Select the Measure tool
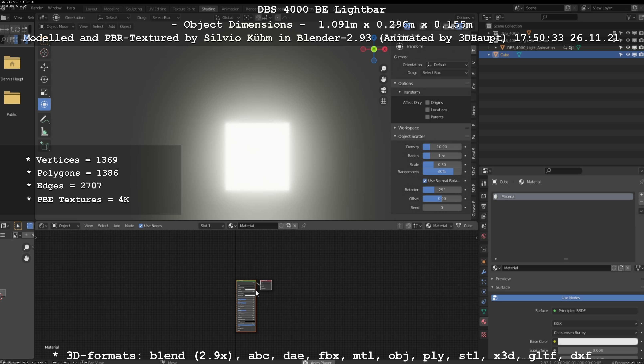This screenshot has height=364, width=644. tap(44, 131)
